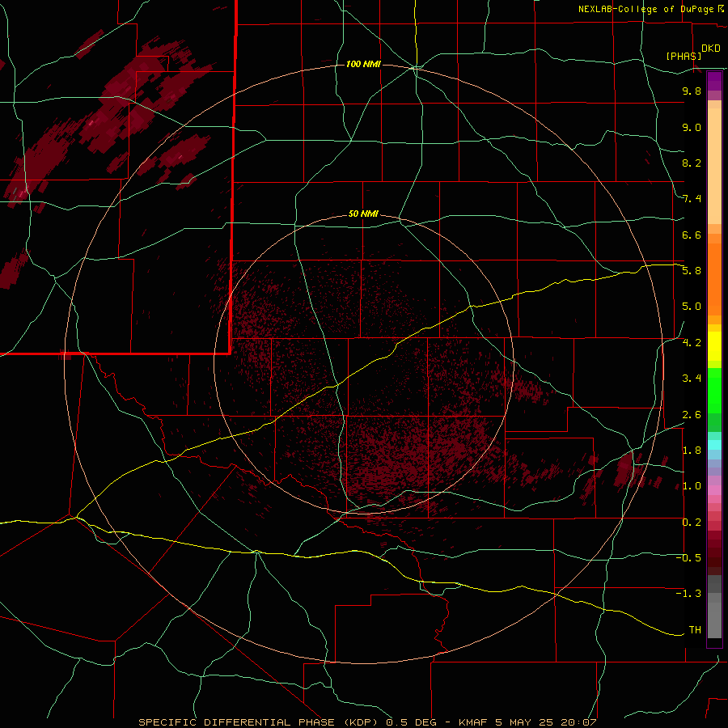The height and width of the screenshot is (728, 728).
Task: Click the -1.3 legend value
Action: 688,594
